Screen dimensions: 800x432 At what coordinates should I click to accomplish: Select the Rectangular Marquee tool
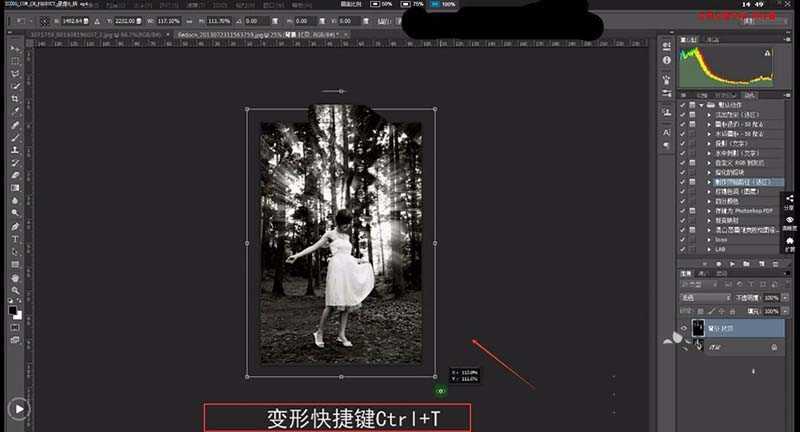pos(15,62)
